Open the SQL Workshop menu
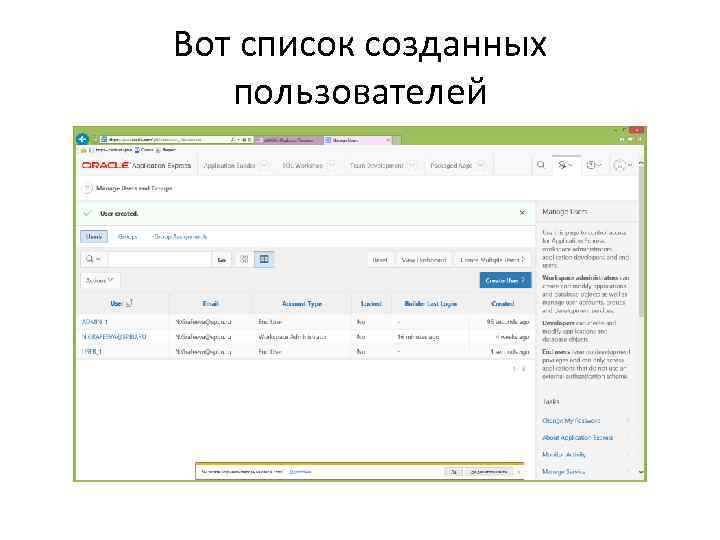Viewport: 720px width, 540px height. pos(302,165)
